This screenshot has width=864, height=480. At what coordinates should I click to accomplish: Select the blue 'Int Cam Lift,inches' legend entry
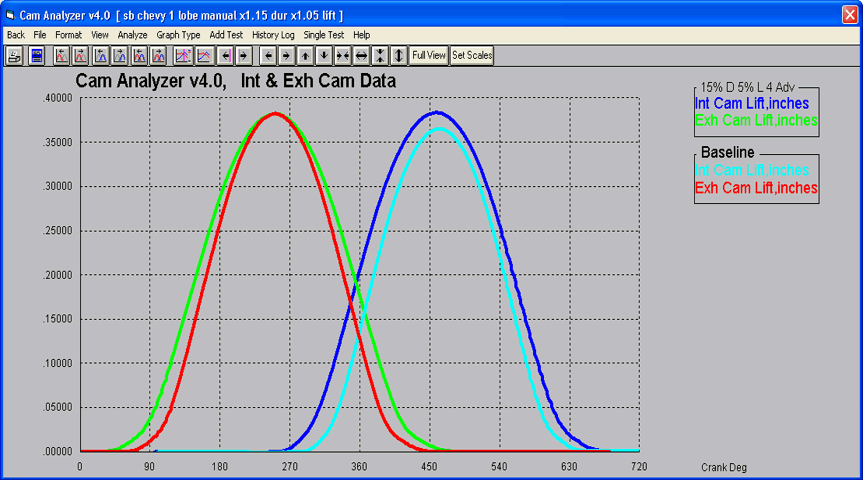[752, 104]
